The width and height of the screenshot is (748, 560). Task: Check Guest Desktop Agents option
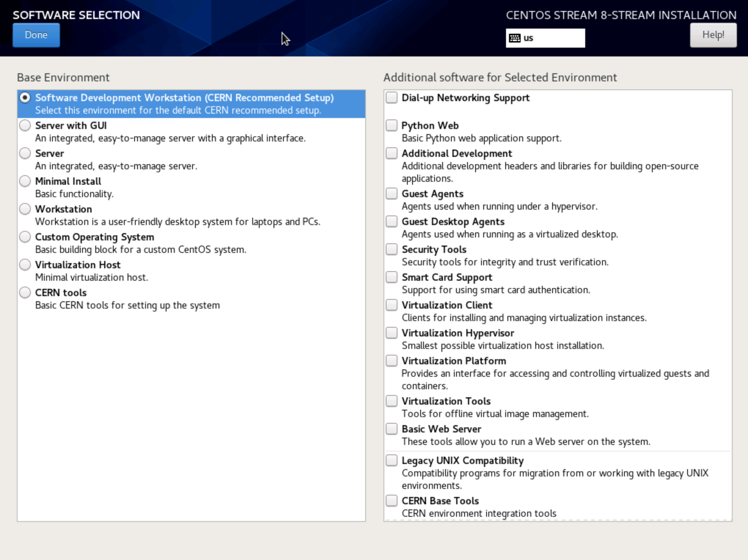click(392, 222)
